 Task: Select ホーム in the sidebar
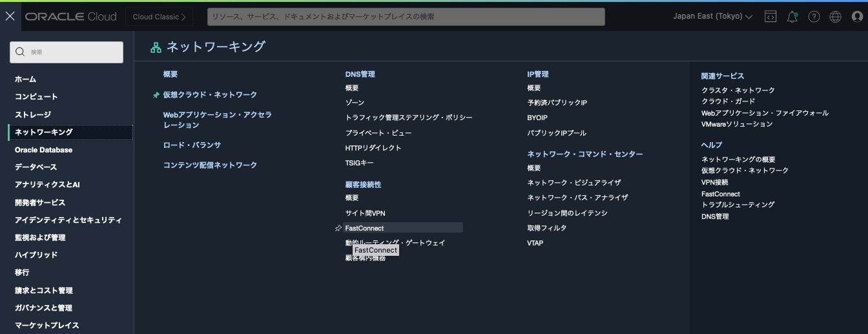(x=26, y=79)
